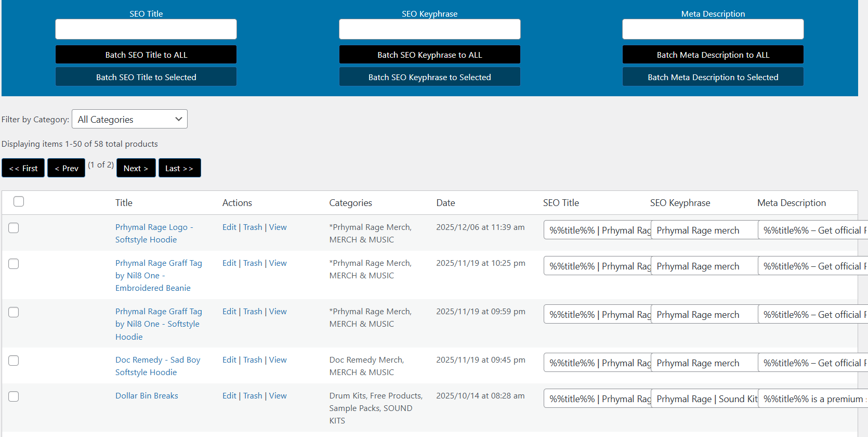Screen dimensions: 868x437
Task: Check the Phrymal Rage Logo Softstyle Hoodie row
Action: 14,228
